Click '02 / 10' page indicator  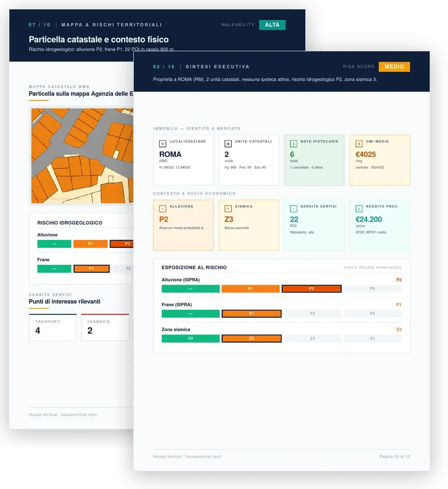point(164,67)
